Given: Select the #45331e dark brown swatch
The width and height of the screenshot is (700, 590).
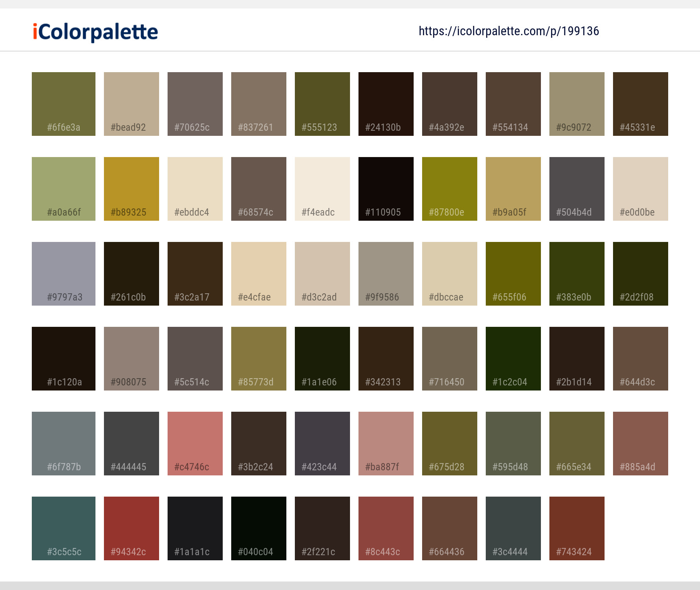Looking at the screenshot, I should 641,104.
